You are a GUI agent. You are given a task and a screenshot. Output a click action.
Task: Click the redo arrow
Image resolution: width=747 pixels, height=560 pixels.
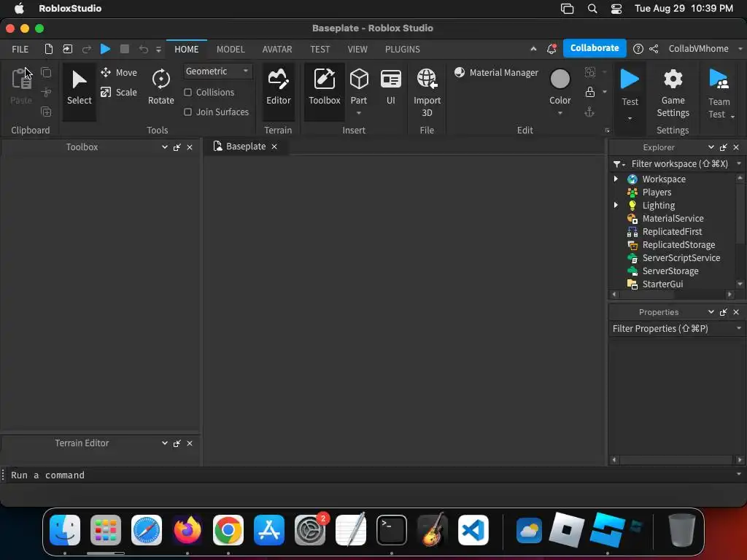pyautogui.click(x=87, y=49)
